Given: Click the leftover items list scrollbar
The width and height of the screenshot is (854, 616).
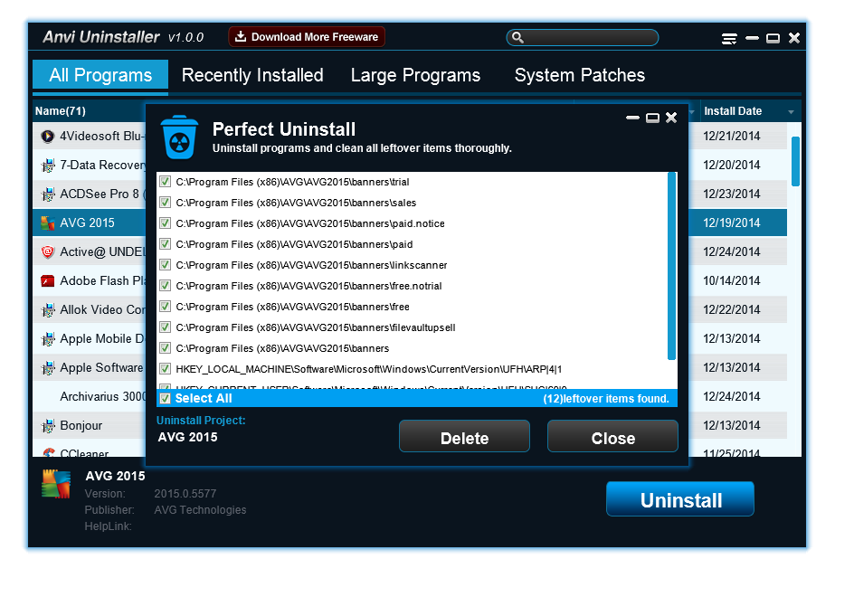Looking at the screenshot, I should pos(671,266).
